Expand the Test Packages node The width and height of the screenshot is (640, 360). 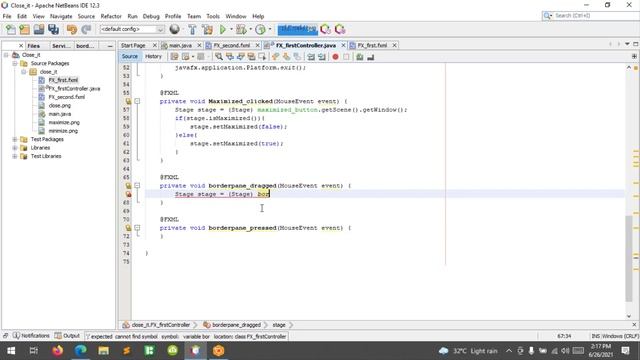[x=15, y=139]
